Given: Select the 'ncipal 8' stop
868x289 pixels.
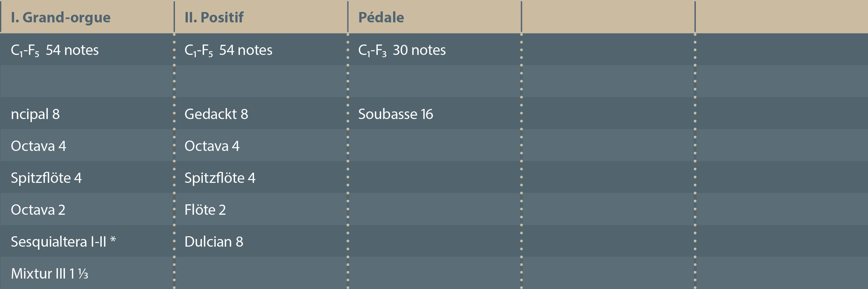Looking at the screenshot, I should click(x=35, y=114).
